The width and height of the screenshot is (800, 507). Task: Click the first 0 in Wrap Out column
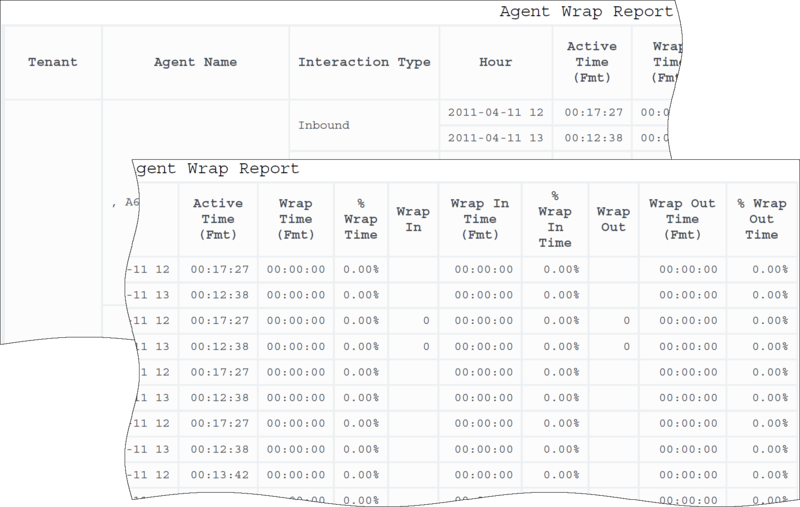coord(625,321)
